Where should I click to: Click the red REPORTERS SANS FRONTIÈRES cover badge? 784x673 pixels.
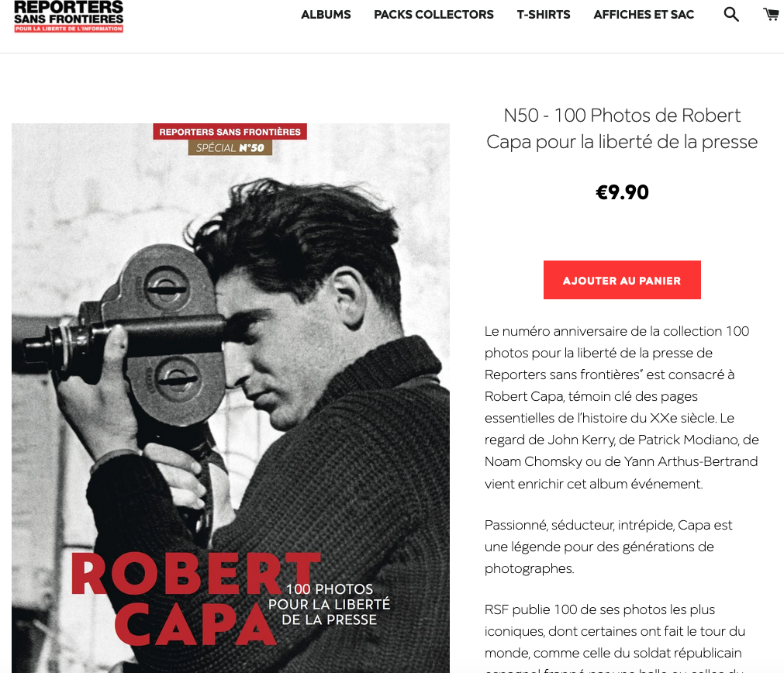pyautogui.click(x=230, y=132)
